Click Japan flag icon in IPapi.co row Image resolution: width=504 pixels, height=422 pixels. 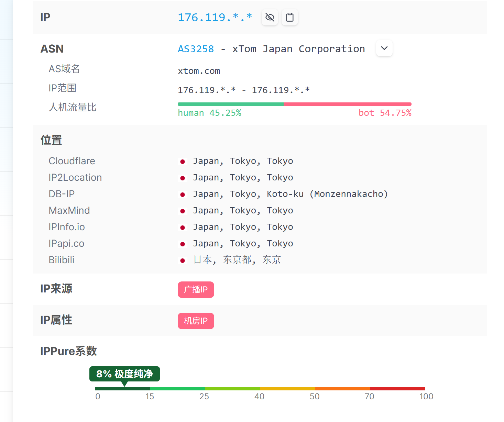coord(183,244)
